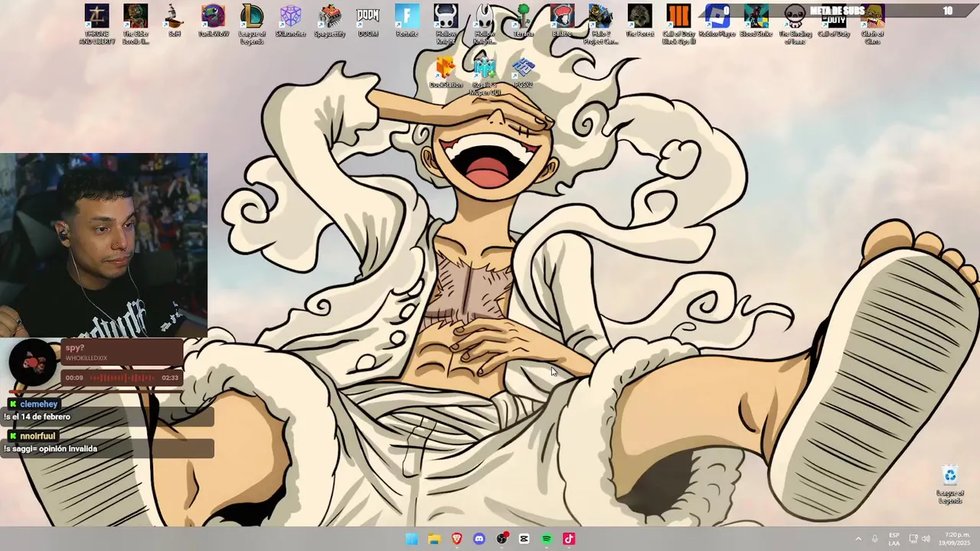Open League of Legends shortcut in top row
The height and width of the screenshot is (551, 980).
pos(252,24)
